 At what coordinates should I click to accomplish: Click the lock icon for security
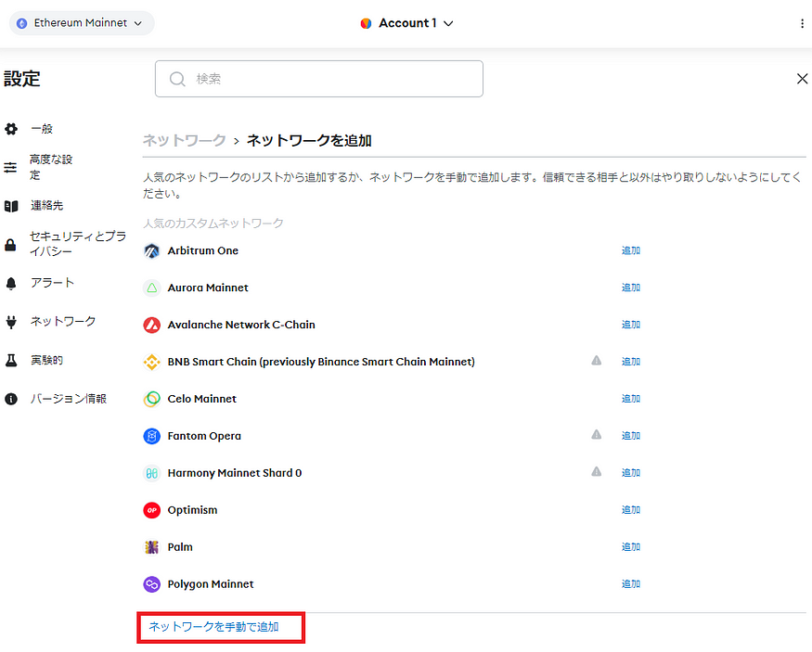click(x=10, y=244)
